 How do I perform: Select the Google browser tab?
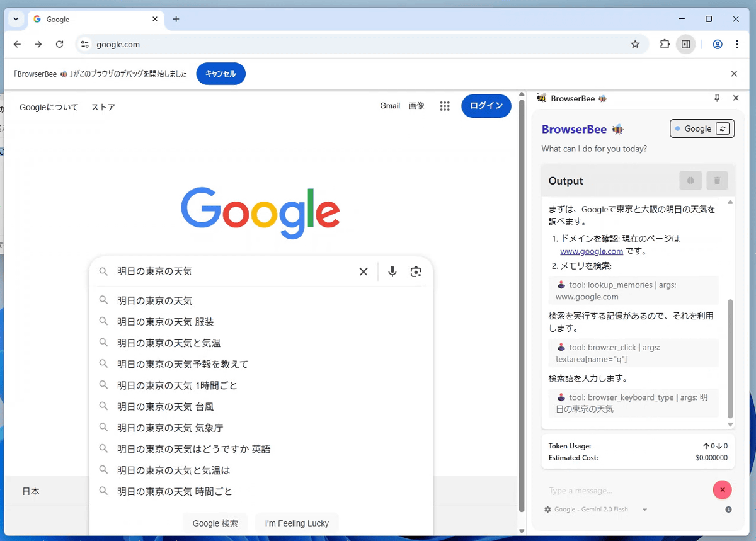click(96, 19)
